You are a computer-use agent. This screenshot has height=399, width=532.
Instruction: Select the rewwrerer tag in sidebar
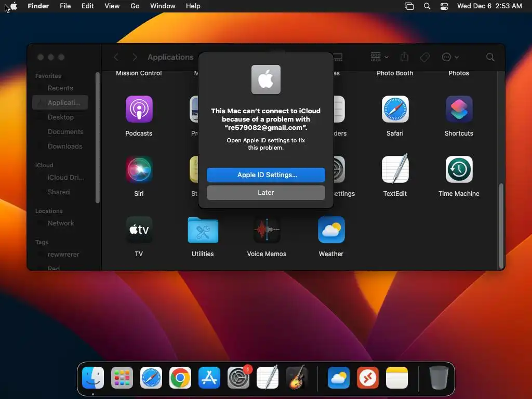[x=60, y=255]
